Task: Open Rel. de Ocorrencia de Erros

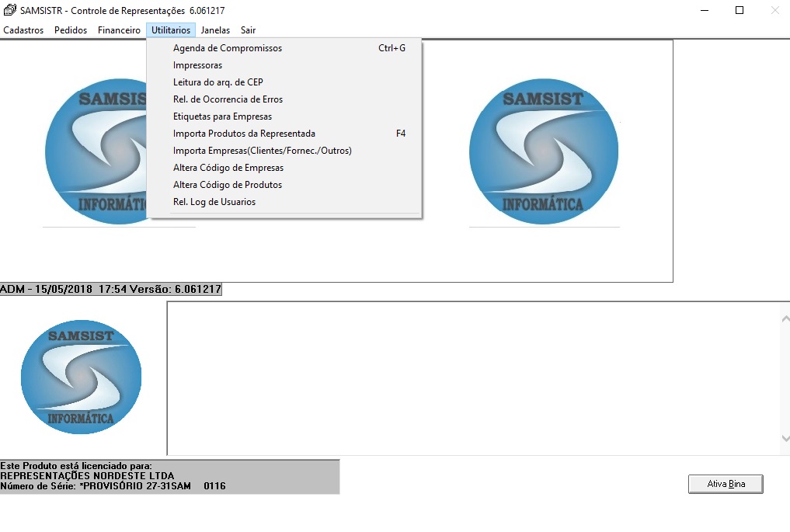Action: point(284,99)
